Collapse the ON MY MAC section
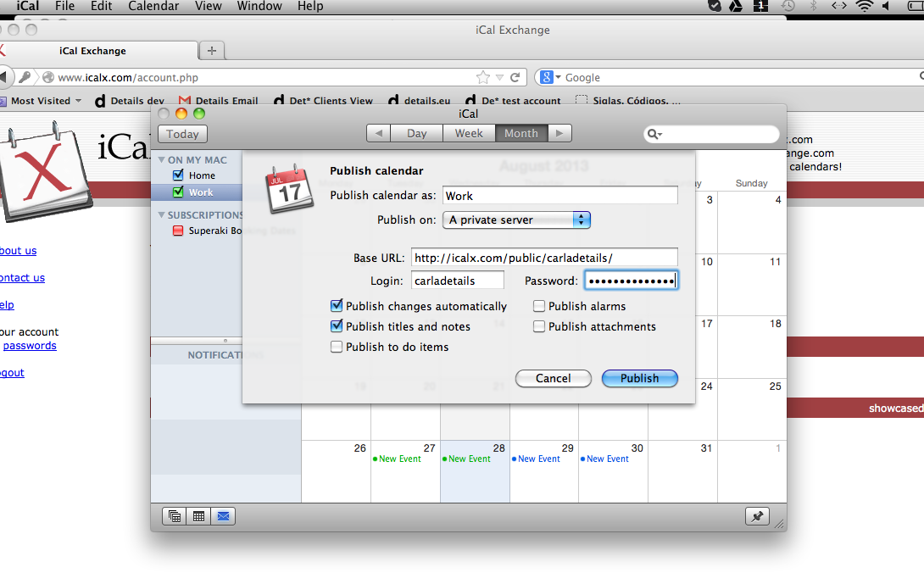This screenshot has width=924, height=584. [x=163, y=159]
